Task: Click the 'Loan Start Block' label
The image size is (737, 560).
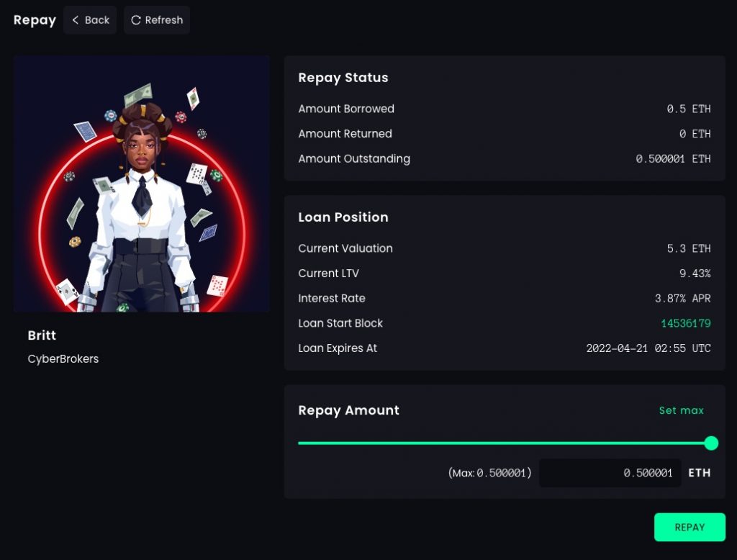Action: 340,323
